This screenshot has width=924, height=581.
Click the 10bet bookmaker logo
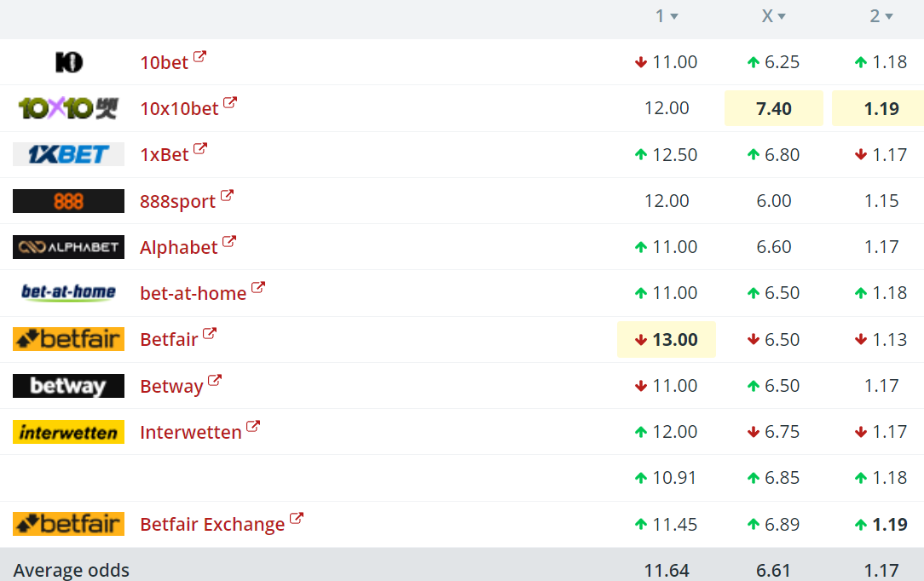68,61
